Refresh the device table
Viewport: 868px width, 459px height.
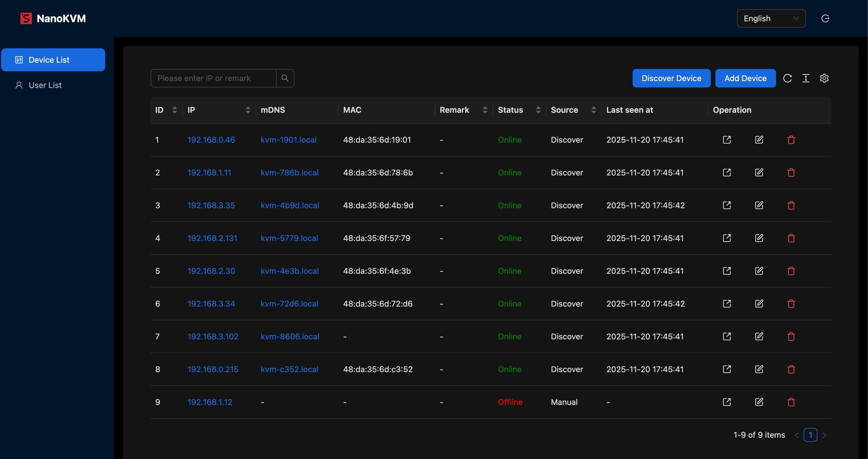[x=787, y=78]
